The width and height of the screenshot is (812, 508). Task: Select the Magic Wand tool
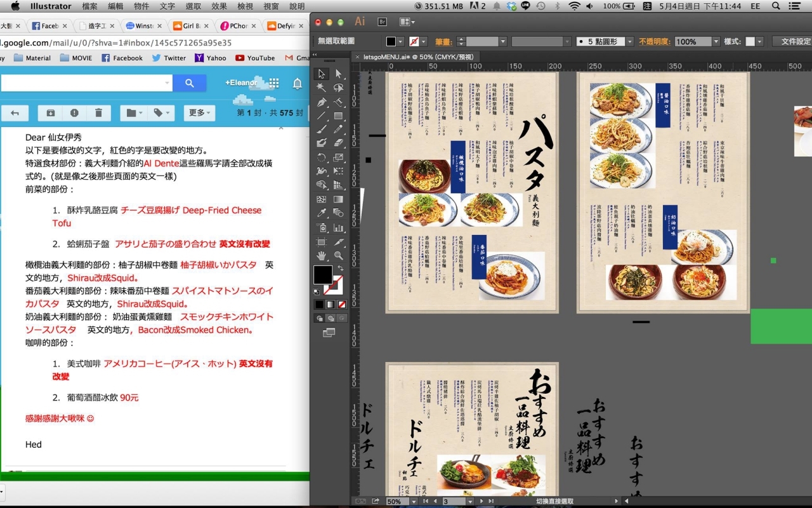point(322,88)
